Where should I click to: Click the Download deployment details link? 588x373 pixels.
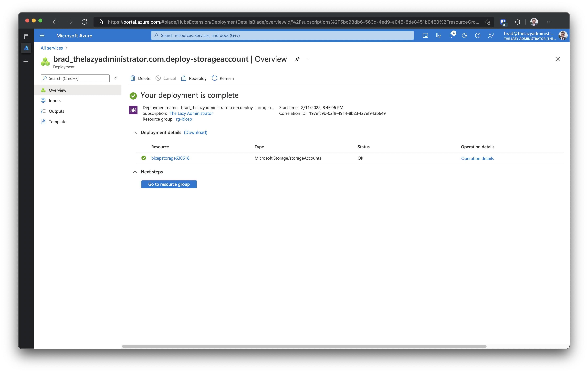pos(196,132)
